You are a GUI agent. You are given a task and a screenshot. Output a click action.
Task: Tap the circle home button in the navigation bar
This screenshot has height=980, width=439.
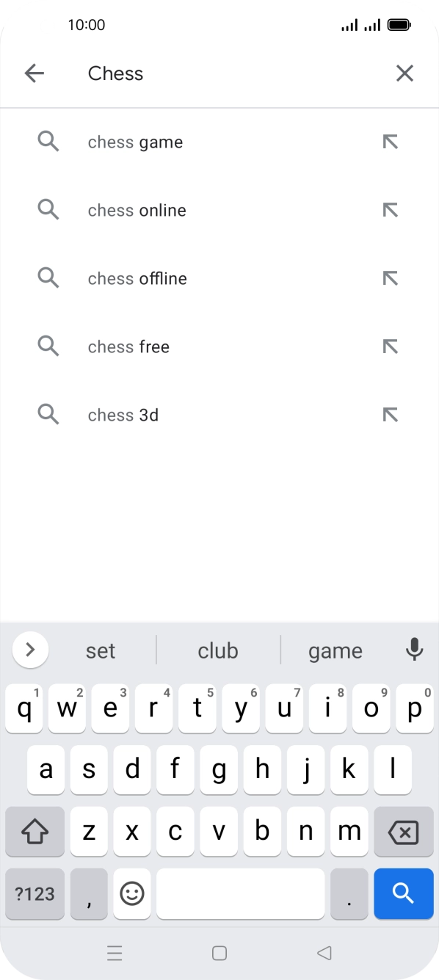pos(219,952)
